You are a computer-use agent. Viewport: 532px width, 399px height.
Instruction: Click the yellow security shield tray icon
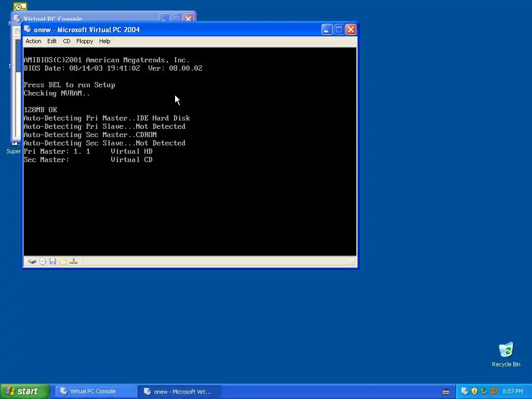pos(474,391)
